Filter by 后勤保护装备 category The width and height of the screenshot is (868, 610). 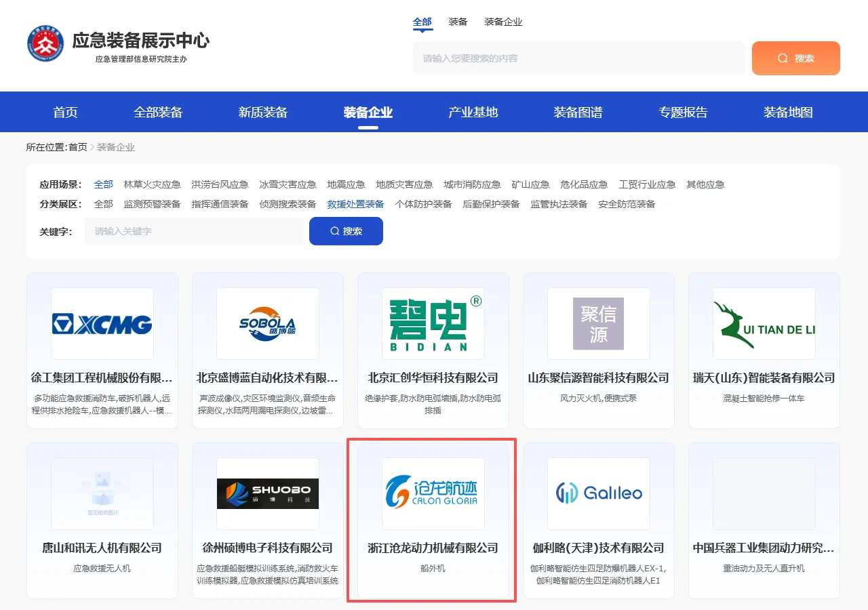click(x=492, y=204)
